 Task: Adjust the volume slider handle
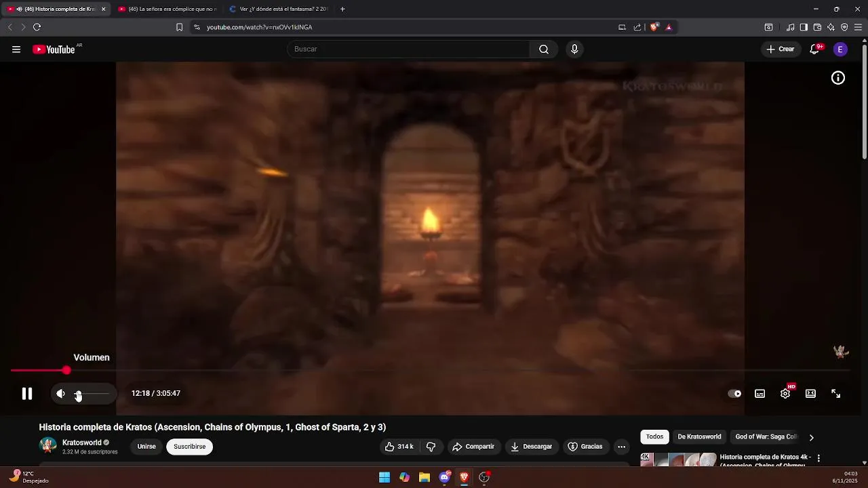coord(78,394)
